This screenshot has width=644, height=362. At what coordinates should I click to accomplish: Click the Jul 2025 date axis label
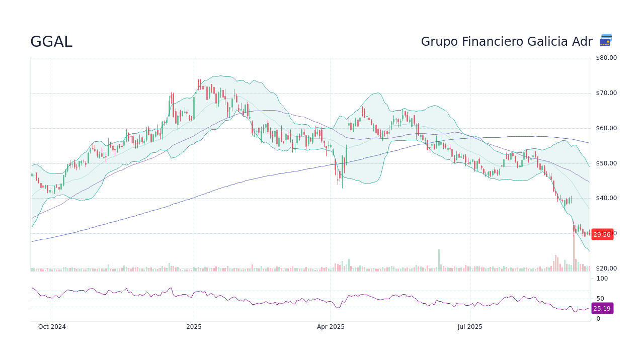coord(470,327)
